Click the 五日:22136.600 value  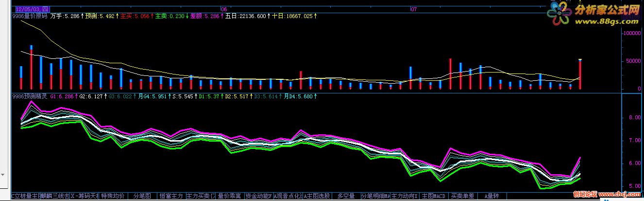click(246, 16)
